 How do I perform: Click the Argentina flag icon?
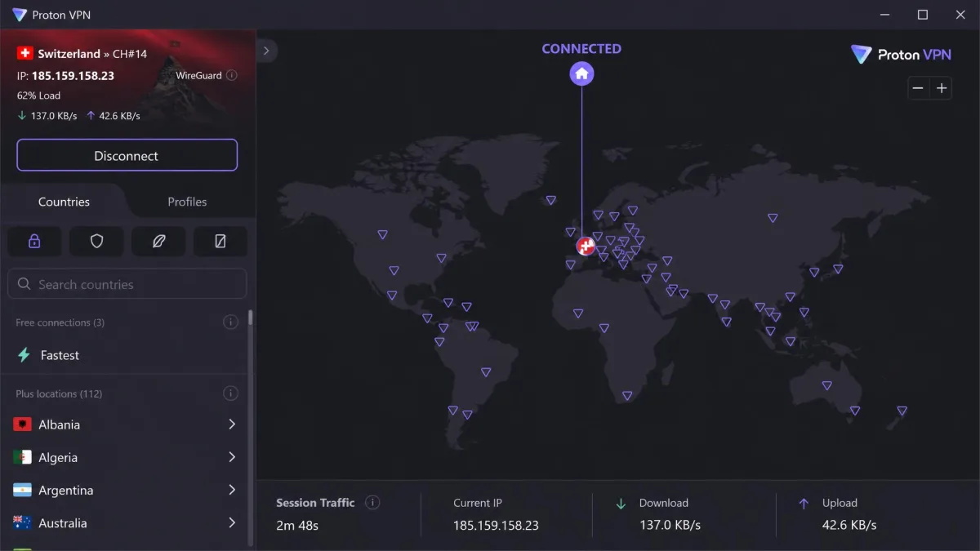click(x=23, y=490)
